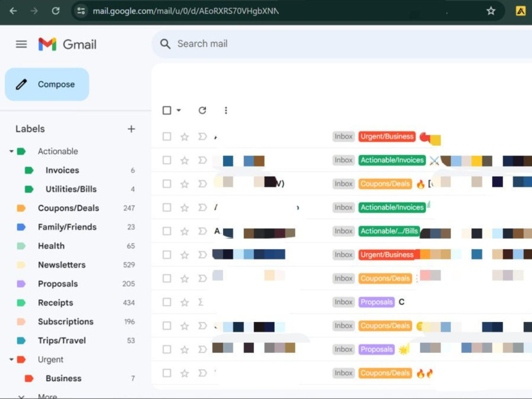Open the Trips/Travel label

tap(62, 340)
